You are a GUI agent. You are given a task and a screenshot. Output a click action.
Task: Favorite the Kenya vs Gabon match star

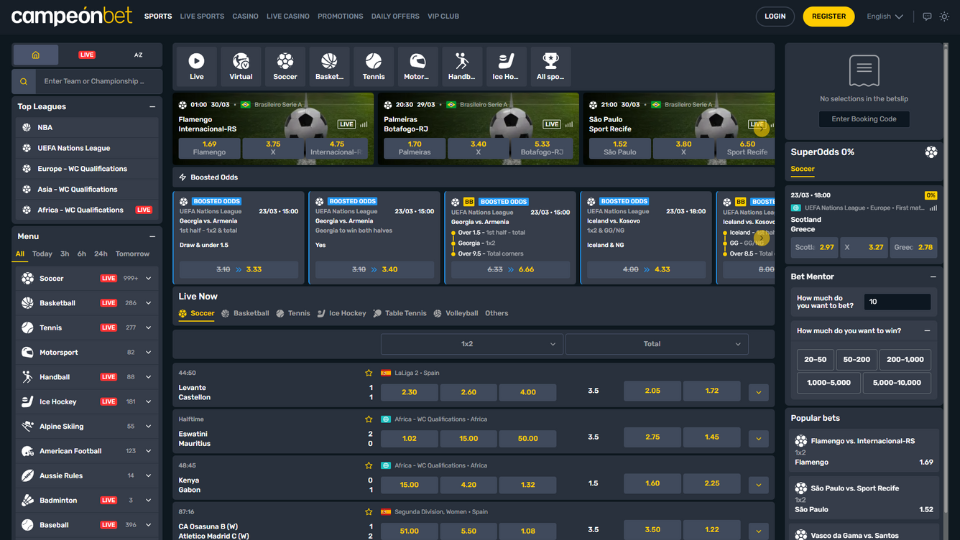click(369, 465)
